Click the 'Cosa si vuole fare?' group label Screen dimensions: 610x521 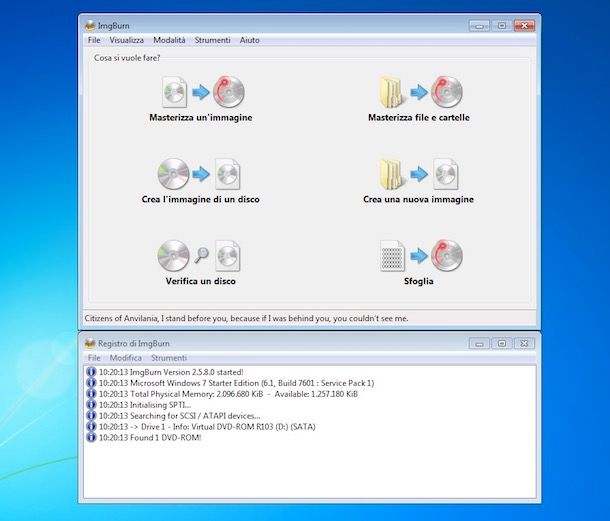pyautogui.click(x=127, y=58)
